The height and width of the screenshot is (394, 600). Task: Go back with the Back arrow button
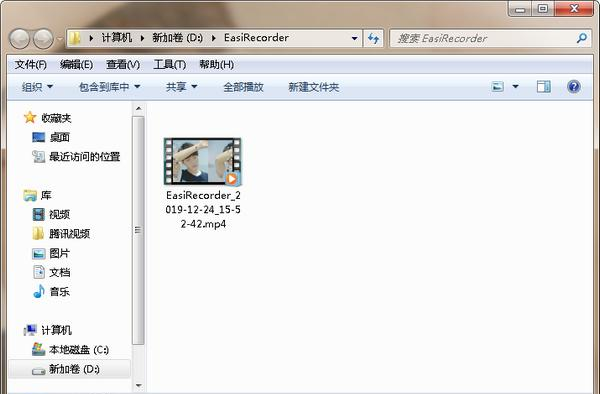[19, 38]
